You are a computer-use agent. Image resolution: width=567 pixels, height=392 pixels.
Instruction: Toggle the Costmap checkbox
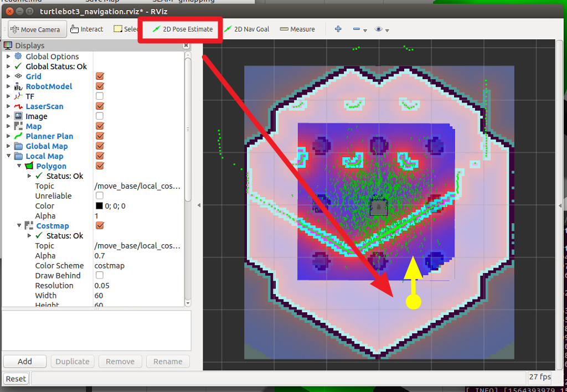click(100, 225)
